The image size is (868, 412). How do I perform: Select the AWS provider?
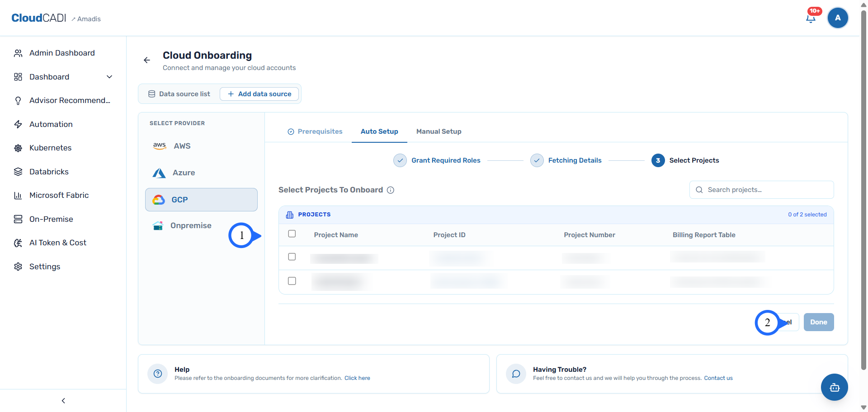pos(201,146)
